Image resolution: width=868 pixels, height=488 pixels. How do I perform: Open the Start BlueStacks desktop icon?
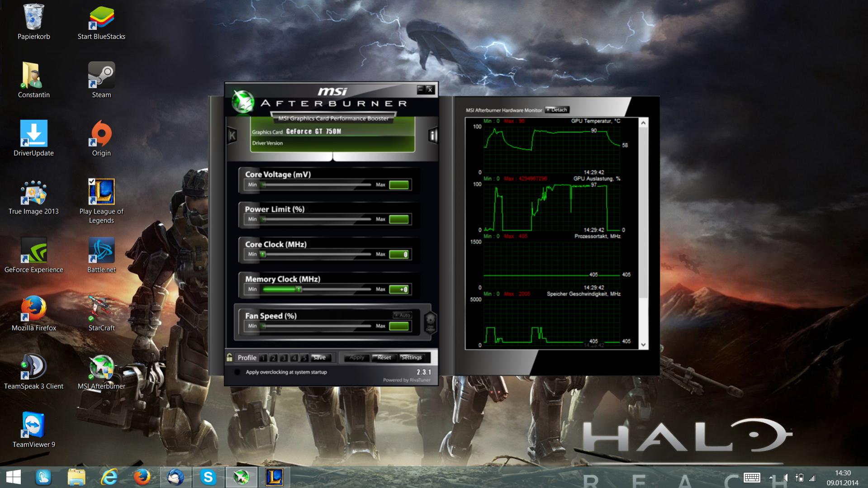click(x=101, y=22)
